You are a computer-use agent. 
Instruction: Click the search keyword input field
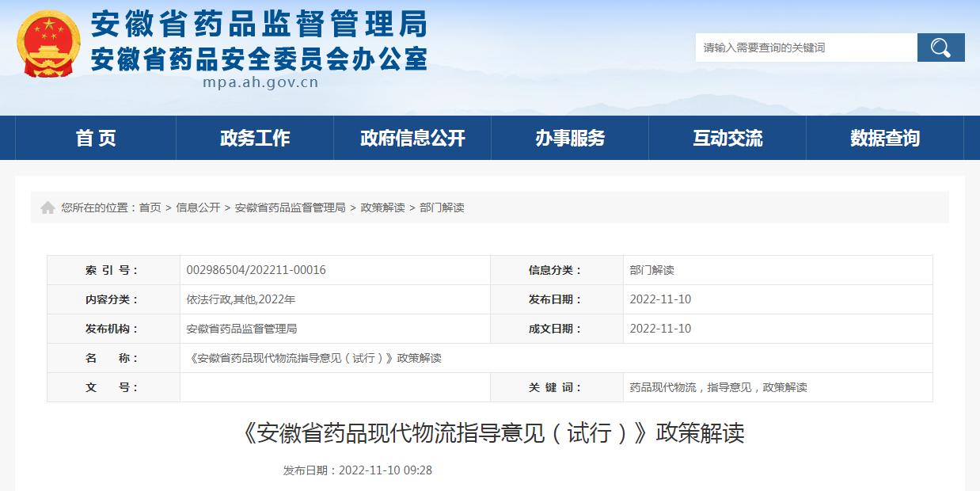pyautogui.click(x=800, y=47)
